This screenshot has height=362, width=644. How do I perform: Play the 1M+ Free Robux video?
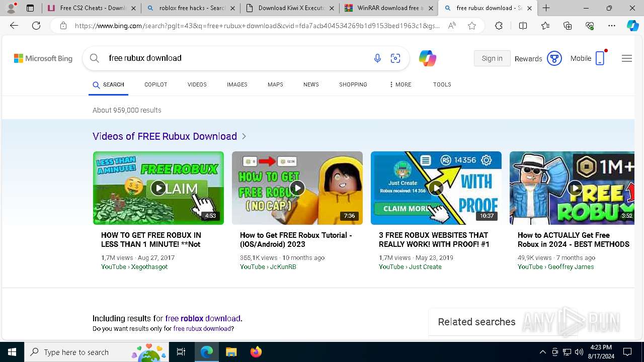[572, 188]
